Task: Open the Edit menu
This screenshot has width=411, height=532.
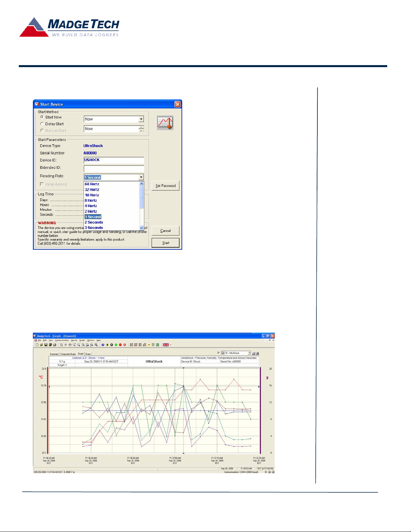Action: (x=45, y=340)
